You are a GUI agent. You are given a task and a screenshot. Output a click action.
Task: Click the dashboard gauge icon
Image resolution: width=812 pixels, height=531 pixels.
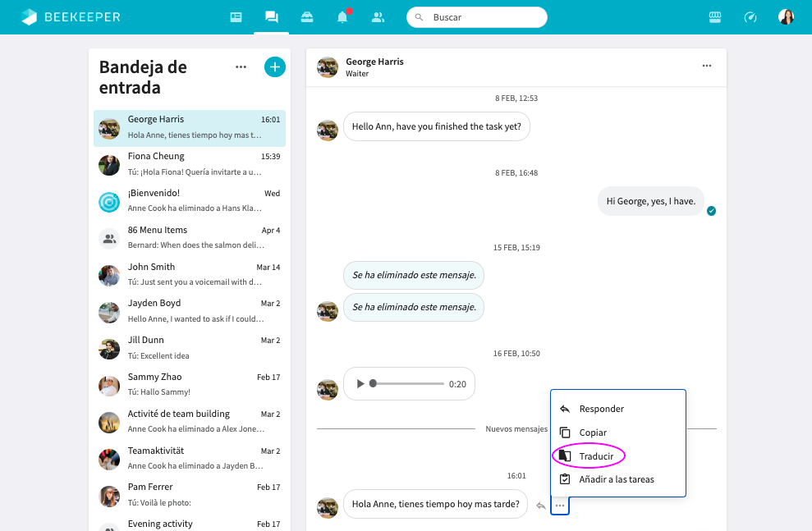[750, 17]
